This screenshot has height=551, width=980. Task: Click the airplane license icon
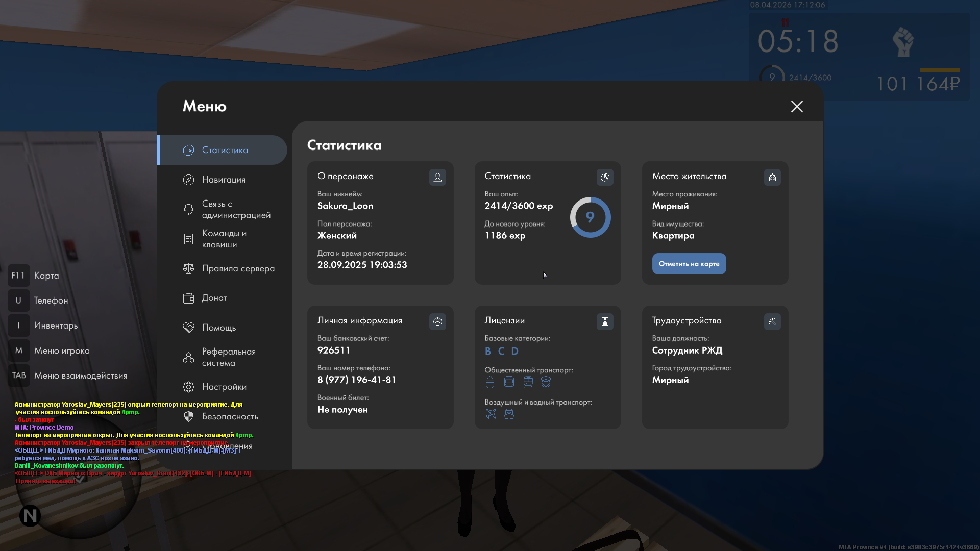[x=491, y=414]
